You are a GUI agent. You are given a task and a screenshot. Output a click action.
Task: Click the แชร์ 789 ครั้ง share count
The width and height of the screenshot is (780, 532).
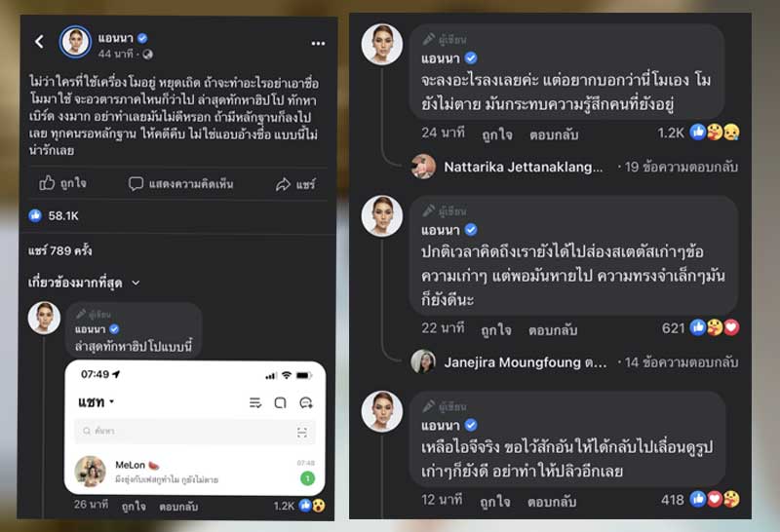(60, 250)
